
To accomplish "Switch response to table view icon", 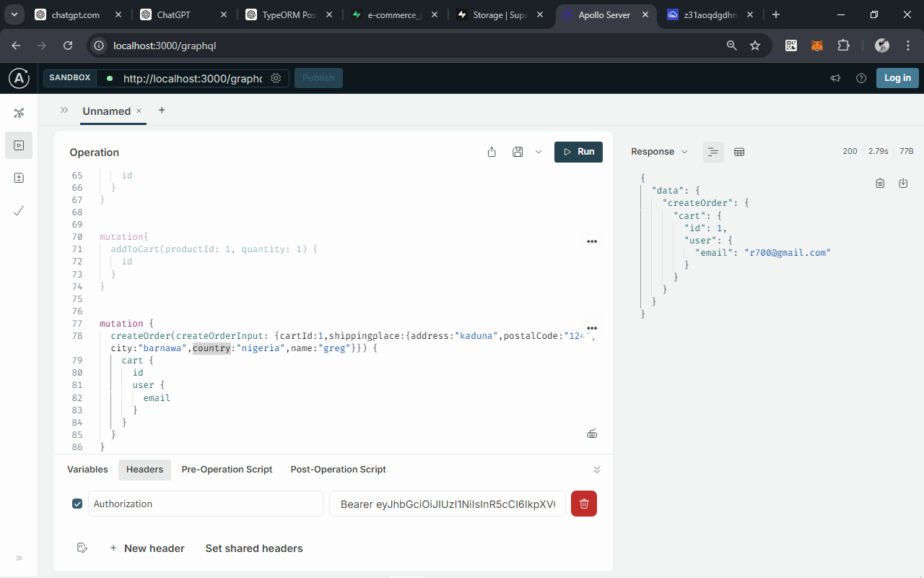I will 738,152.
